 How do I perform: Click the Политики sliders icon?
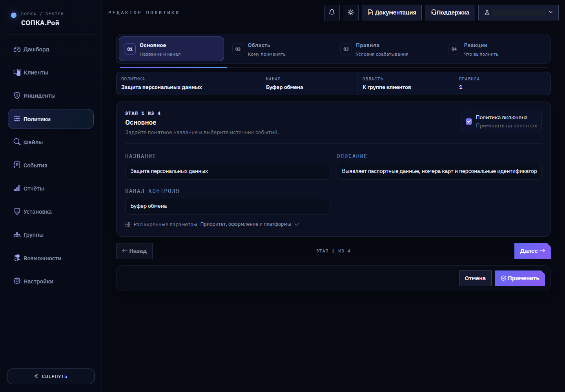coord(17,119)
